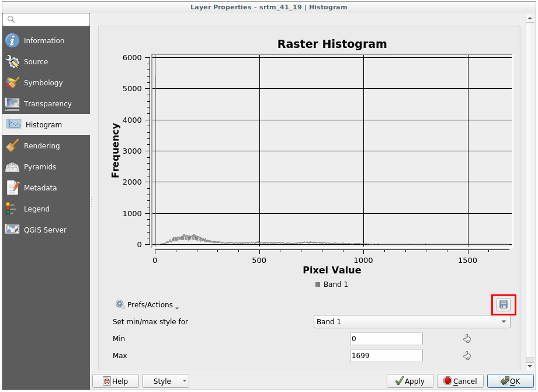
Task: Open the Band 1 combo box
Action: [x=412, y=322]
